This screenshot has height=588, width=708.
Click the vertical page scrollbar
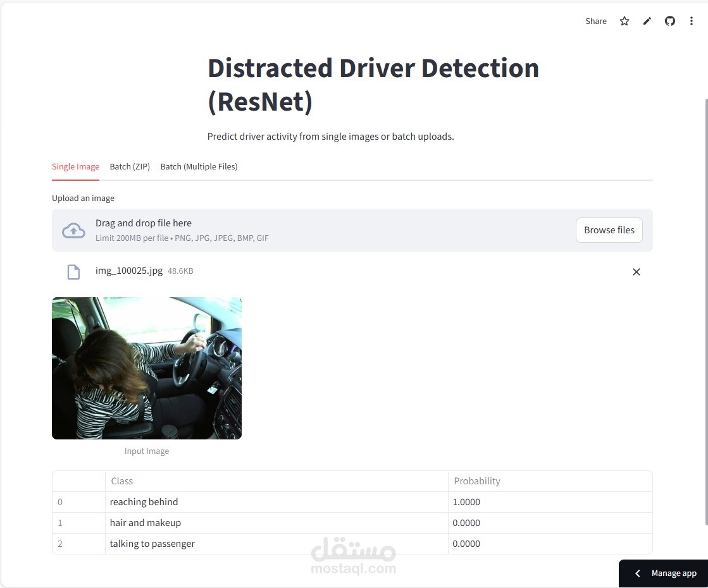[x=705, y=311]
